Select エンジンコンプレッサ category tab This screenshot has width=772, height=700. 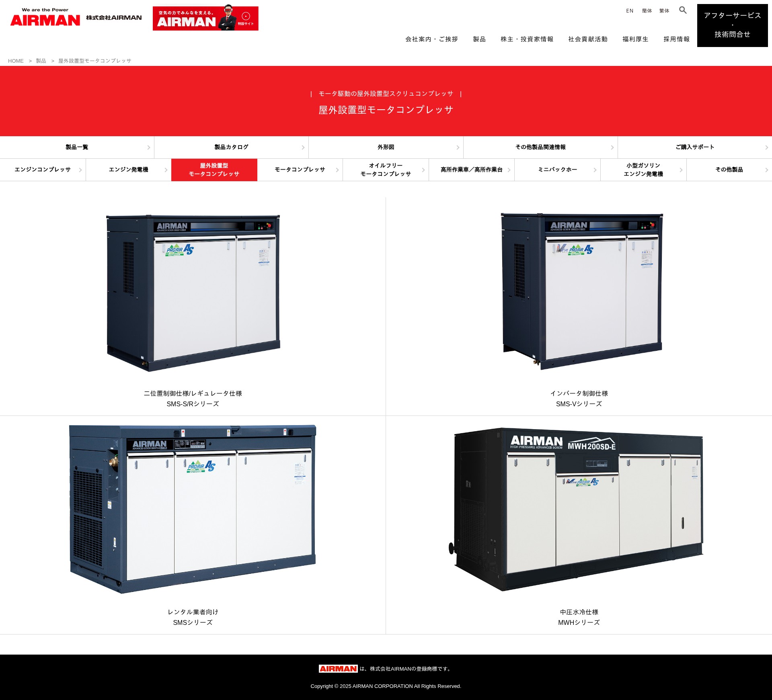tap(43, 170)
